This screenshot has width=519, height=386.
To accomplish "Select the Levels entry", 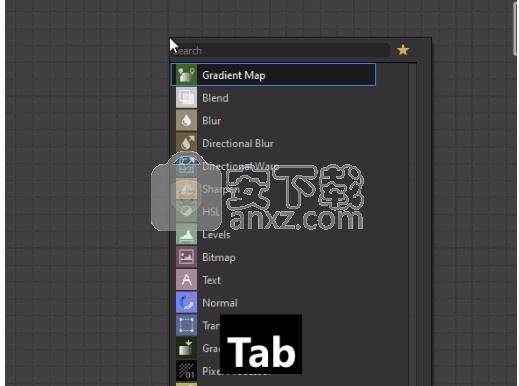I will [x=216, y=235].
